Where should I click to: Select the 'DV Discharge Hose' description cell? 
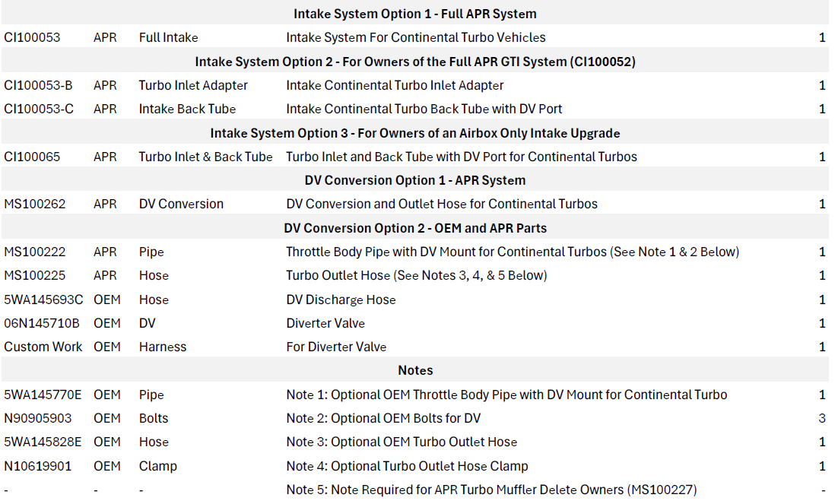tap(341, 300)
